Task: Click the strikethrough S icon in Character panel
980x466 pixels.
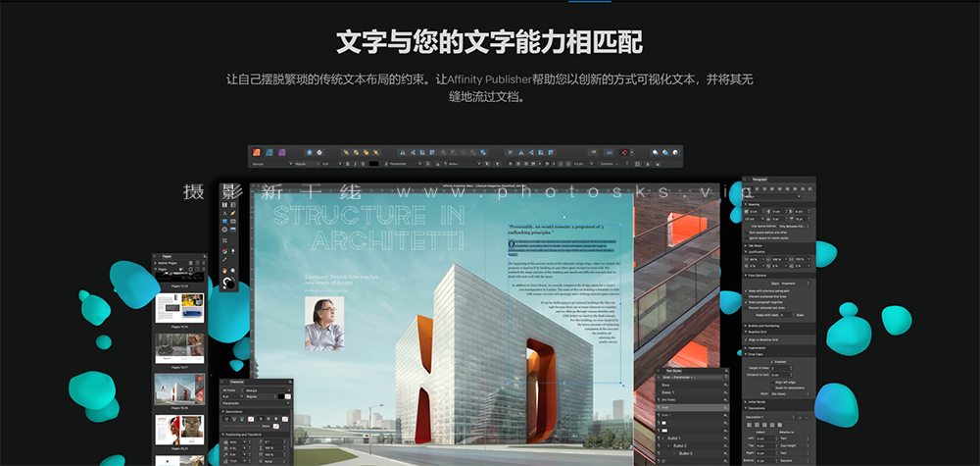Action: point(261,419)
